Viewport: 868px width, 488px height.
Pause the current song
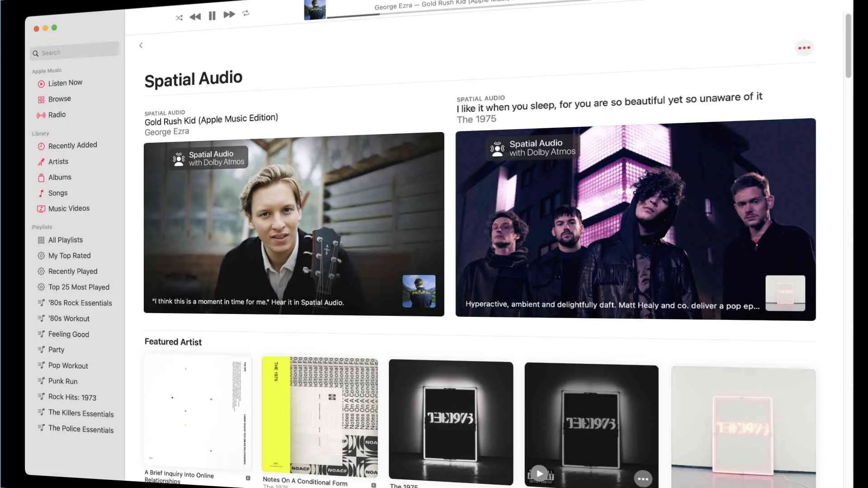click(x=212, y=16)
